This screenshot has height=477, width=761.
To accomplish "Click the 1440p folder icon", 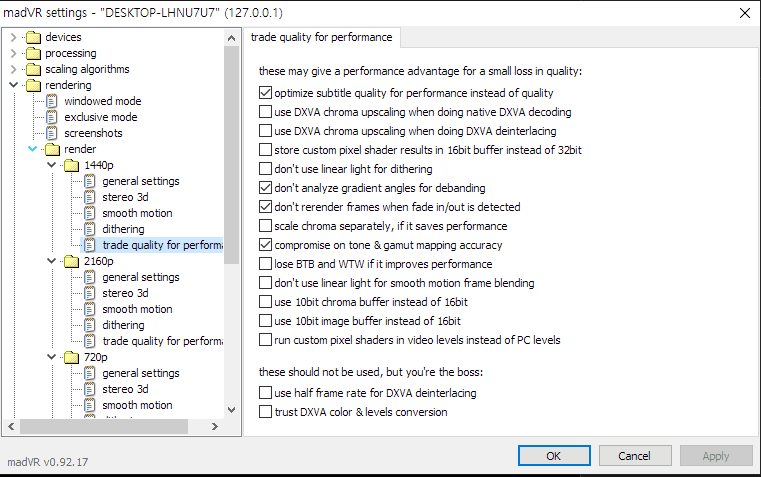I will click(71, 165).
